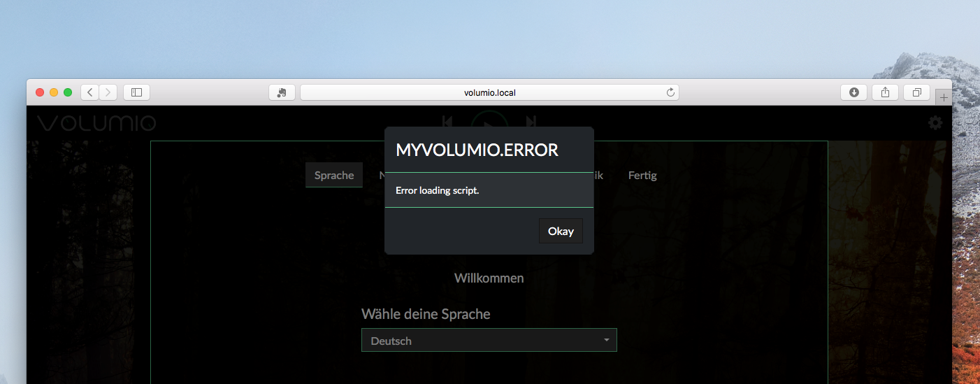Go back in Safari history
This screenshot has width=980, height=384.
click(89, 92)
